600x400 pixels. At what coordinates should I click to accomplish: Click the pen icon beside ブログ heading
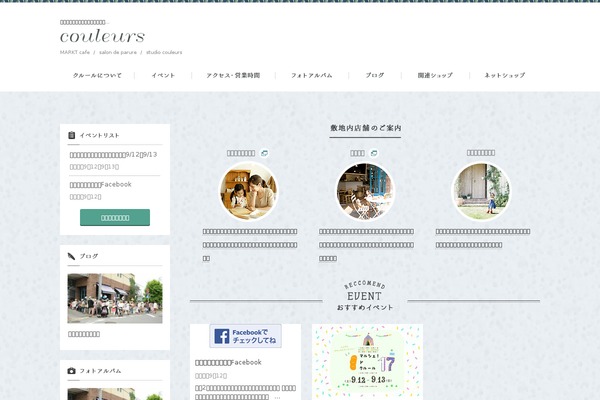pos(72,256)
